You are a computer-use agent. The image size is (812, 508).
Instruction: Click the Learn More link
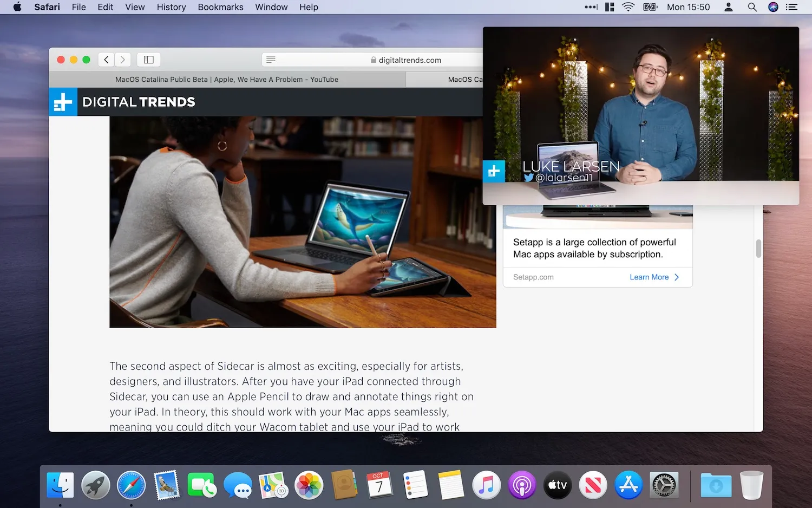pyautogui.click(x=649, y=277)
